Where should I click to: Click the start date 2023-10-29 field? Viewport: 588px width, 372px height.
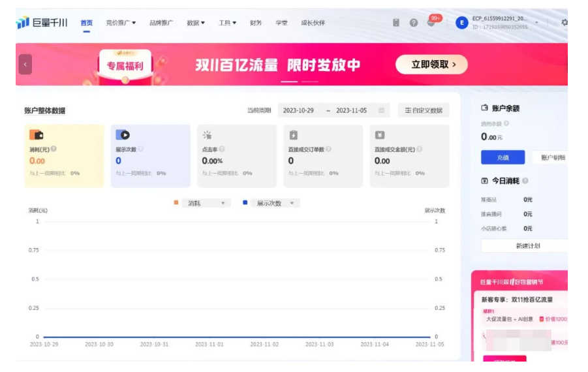click(298, 110)
